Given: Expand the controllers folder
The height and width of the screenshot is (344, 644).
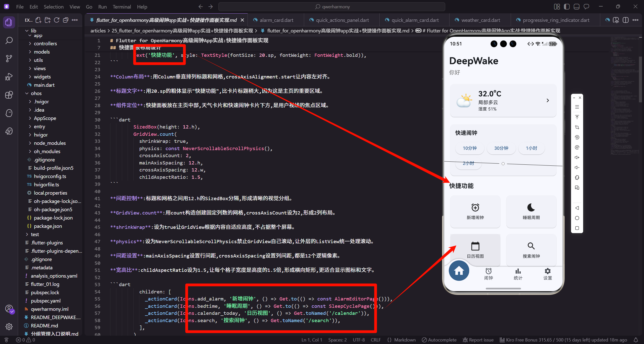Looking at the screenshot, I should coord(45,44).
